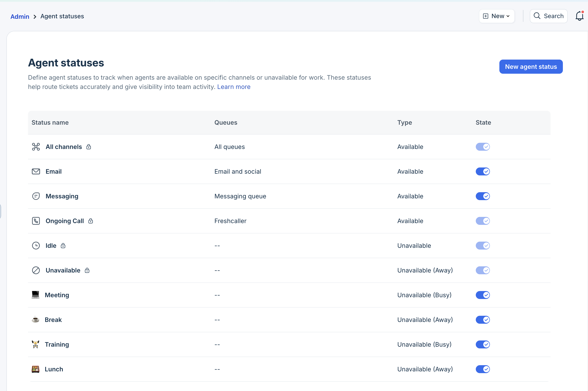Click the Lunch bento box icon
Viewport: 588px width, 391px height.
pyautogui.click(x=35, y=369)
